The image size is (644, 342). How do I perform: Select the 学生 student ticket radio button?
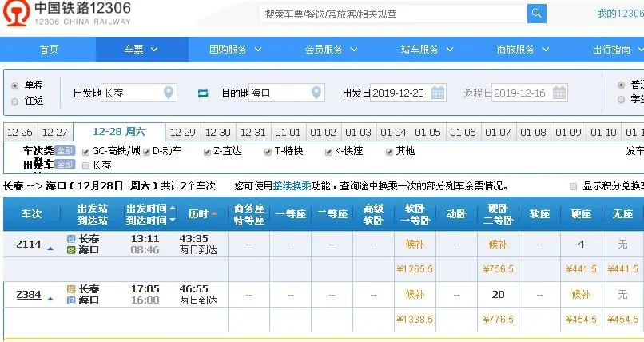click(621, 99)
